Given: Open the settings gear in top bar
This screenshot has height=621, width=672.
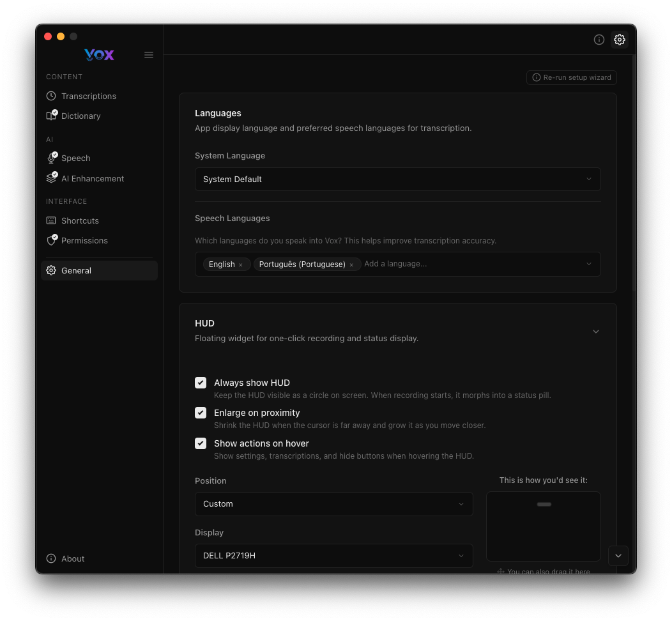Looking at the screenshot, I should 620,40.
